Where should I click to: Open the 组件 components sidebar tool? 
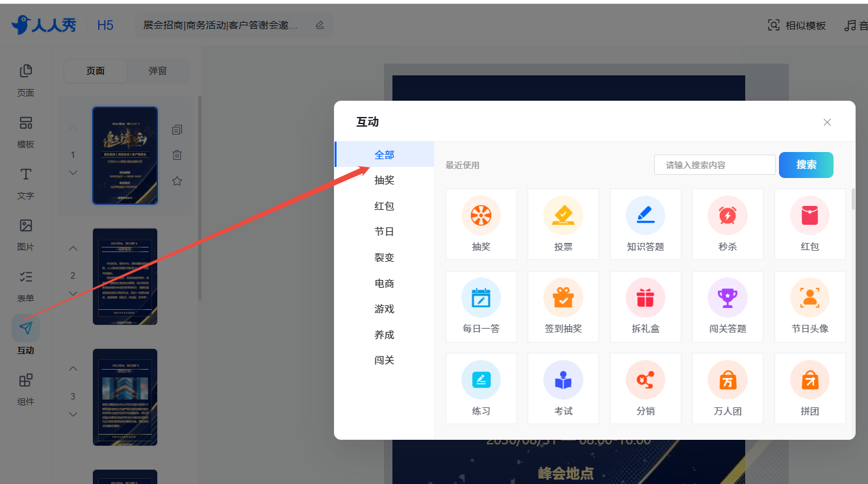(x=25, y=388)
